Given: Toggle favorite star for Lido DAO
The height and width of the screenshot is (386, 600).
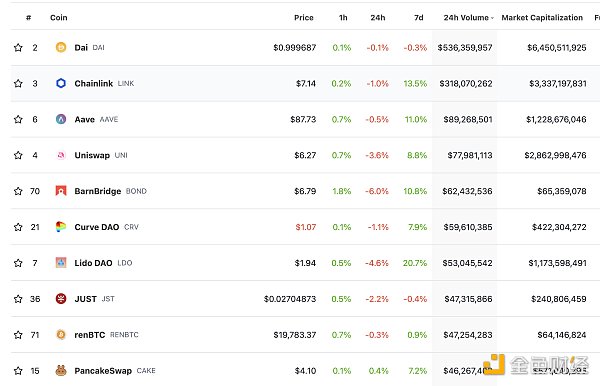Looking at the screenshot, I should click(18, 263).
